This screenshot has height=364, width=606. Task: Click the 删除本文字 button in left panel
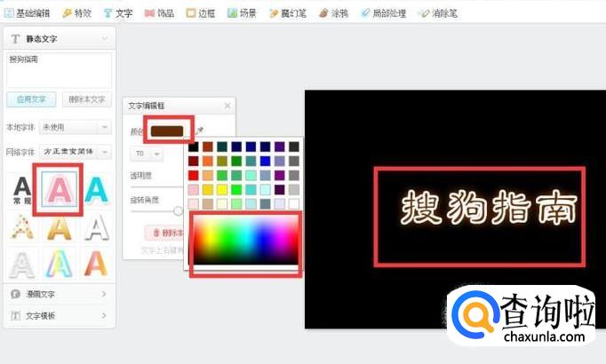point(87,99)
